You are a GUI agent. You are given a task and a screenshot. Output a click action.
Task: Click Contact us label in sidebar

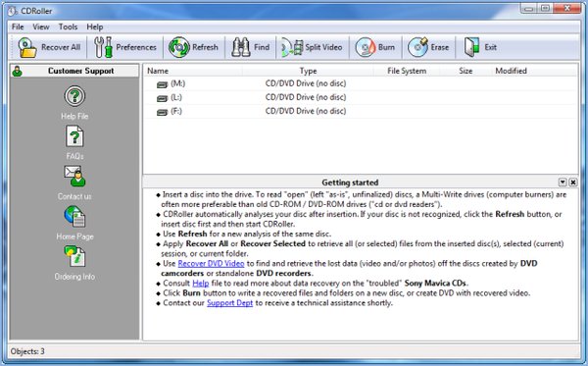(x=74, y=196)
